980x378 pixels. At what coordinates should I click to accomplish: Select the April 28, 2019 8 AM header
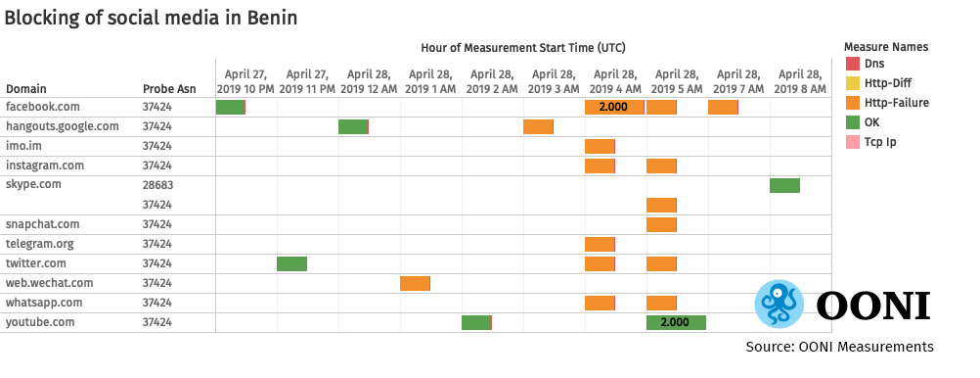800,81
